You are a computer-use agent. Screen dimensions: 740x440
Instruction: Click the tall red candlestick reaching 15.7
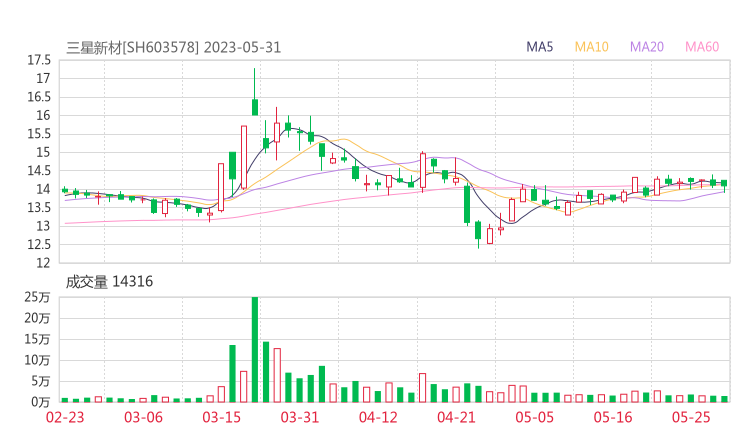tap(244, 157)
